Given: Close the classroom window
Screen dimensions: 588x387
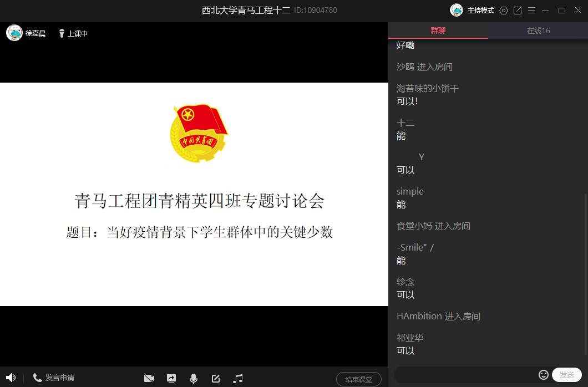Looking at the screenshot, I should (578, 11).
